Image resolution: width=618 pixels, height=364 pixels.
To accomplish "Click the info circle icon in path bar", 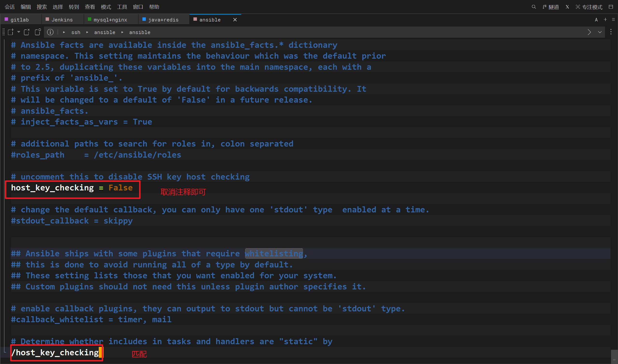I will tap(50, 32).
